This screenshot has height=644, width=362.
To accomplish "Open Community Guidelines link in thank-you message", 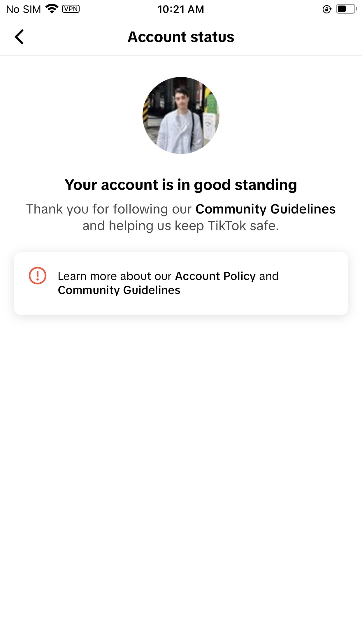I will [266, 209].
